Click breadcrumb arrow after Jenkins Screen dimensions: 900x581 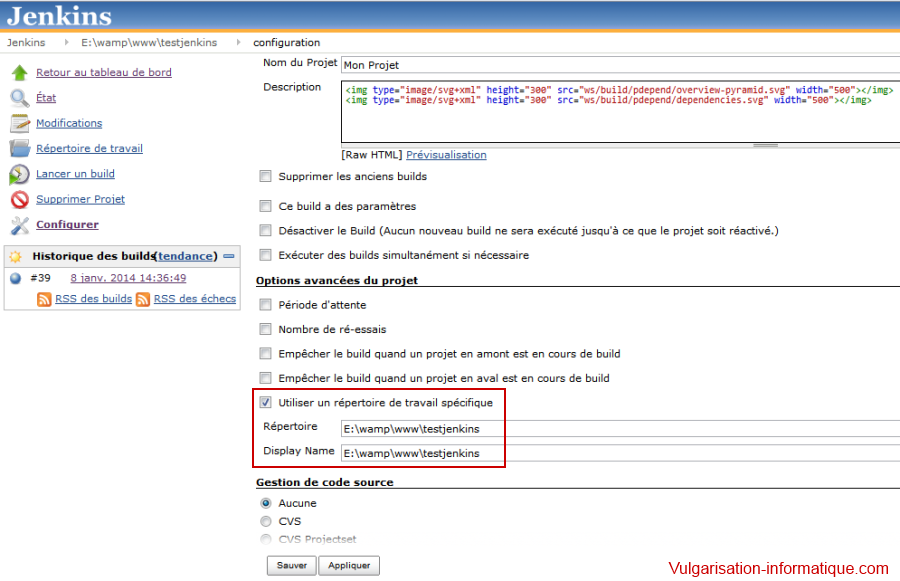[67, 42]
